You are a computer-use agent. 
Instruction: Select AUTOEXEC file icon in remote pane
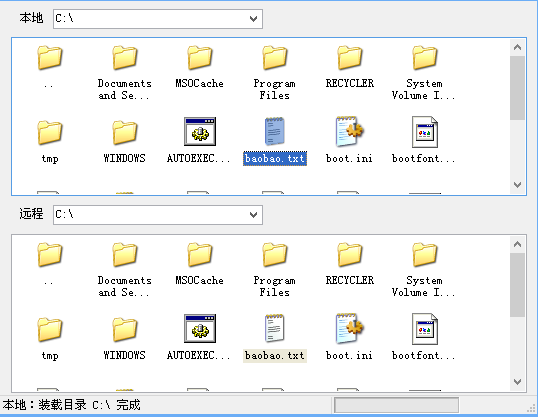[200, 328]
